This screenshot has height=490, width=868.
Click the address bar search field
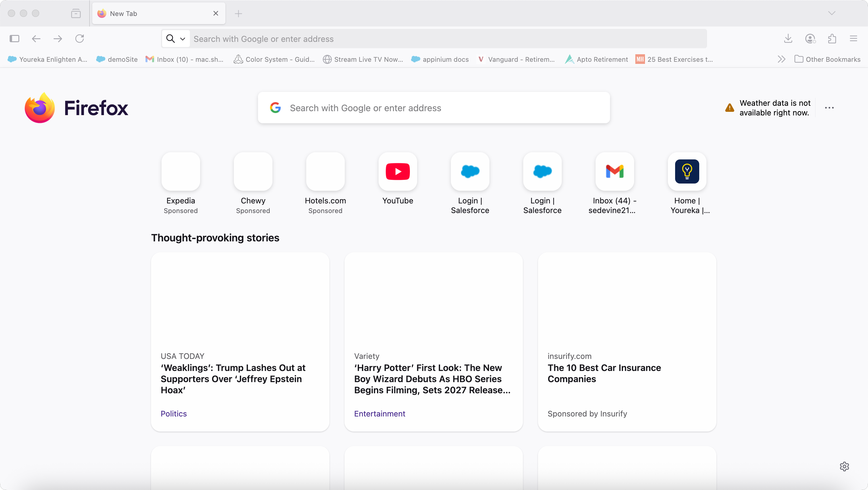434,39
